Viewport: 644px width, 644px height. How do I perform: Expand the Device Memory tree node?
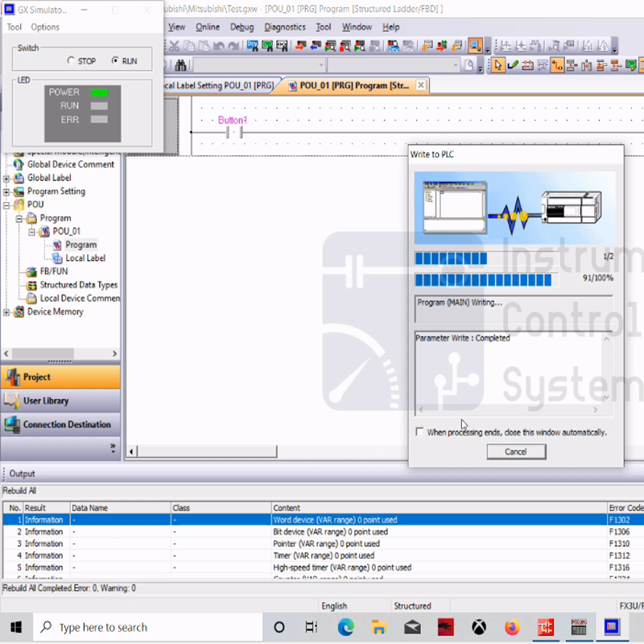tap(7, 312)
